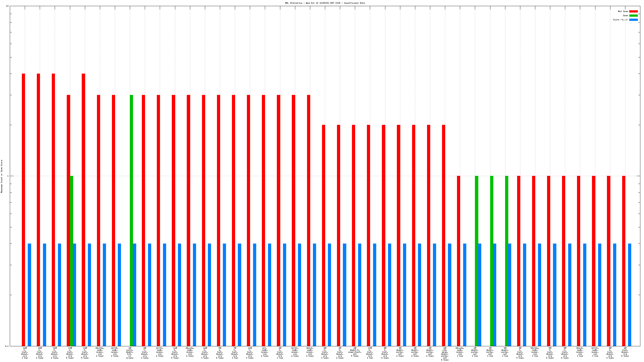Click the red bar for 364c8.iadb.isipp.com 2 hops

(x=309, y=220)
